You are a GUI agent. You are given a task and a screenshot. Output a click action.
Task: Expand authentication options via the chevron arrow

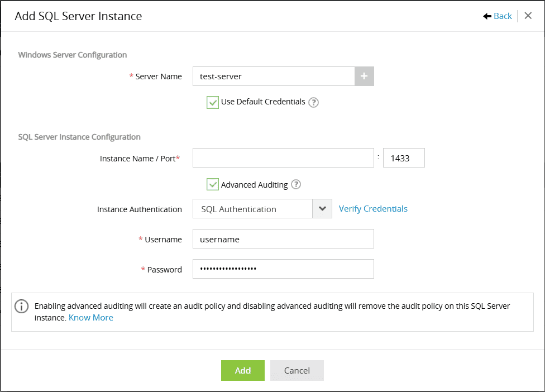(322, 208)
